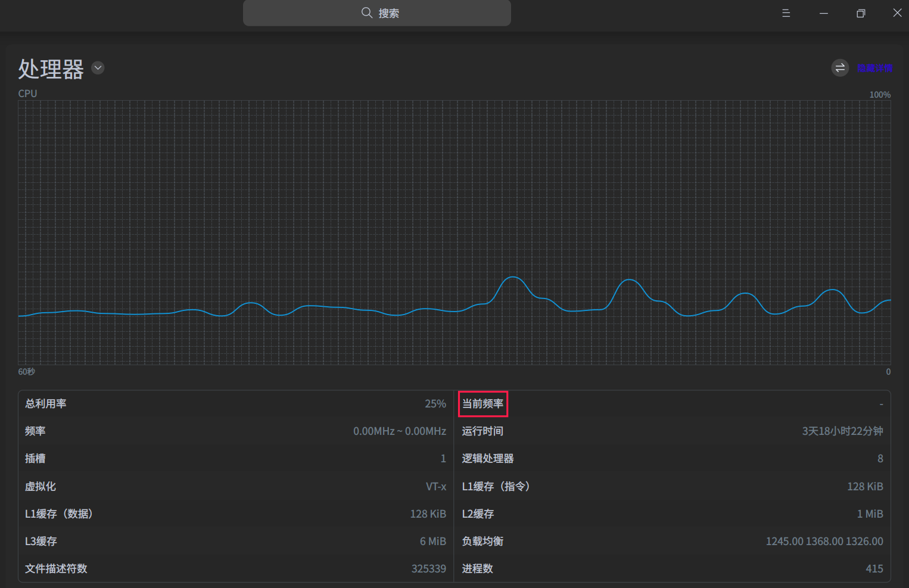Select the 逻辑处理器 label
909x588 pixels.
tap(488, 459)
